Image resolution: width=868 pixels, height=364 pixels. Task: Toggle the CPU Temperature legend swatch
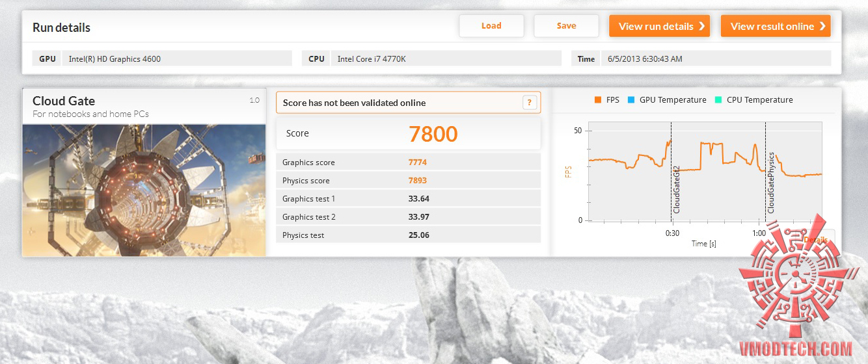pyautogui.click(x=718, y=100)
